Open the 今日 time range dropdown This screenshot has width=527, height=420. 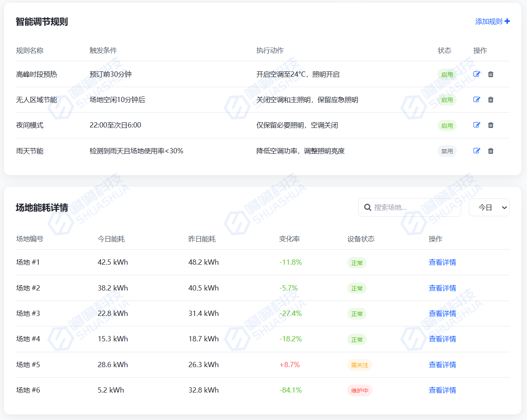[489, 207]
